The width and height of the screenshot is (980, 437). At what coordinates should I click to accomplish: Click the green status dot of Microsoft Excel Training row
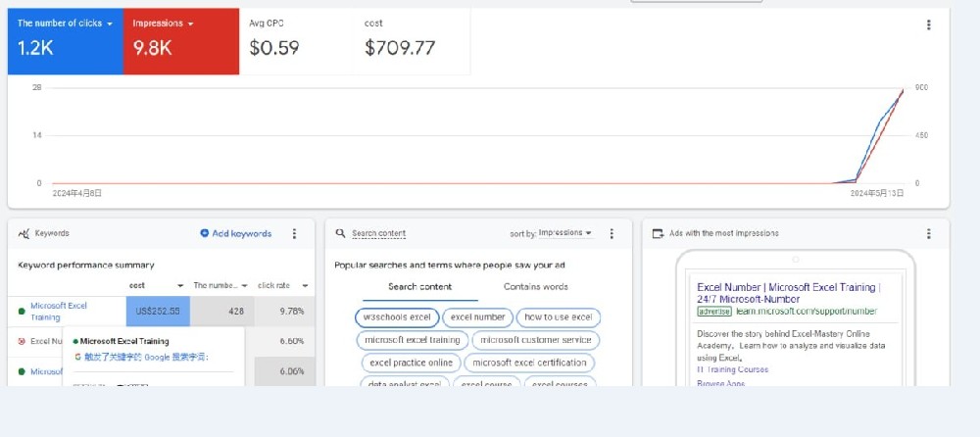(22, 311)
